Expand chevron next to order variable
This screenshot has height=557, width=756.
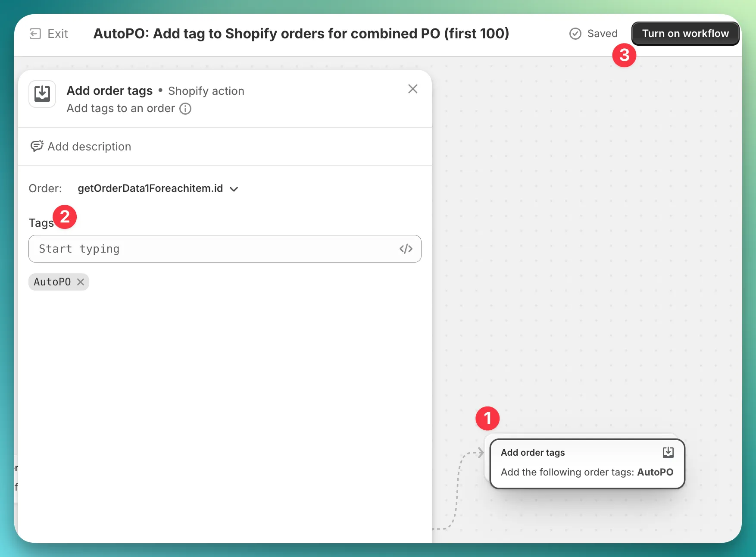click(x=234, y=189)
